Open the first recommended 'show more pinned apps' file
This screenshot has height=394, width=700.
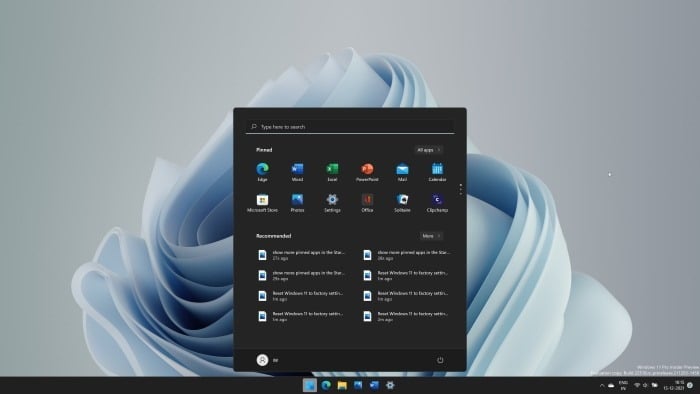tap(301, 255)
